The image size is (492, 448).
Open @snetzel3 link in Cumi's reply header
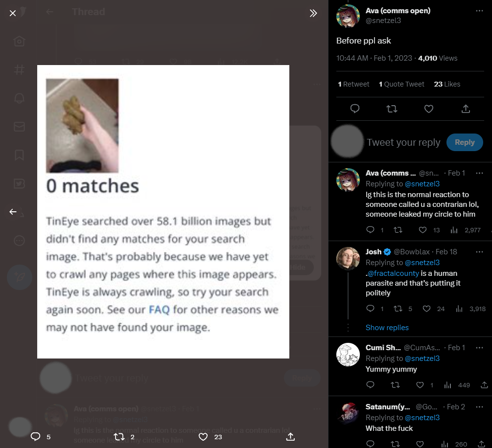pyautogui.click(x=422, y=358)
